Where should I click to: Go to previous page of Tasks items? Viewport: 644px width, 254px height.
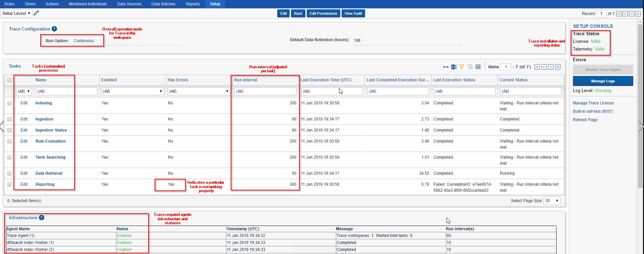click(544, 67)
